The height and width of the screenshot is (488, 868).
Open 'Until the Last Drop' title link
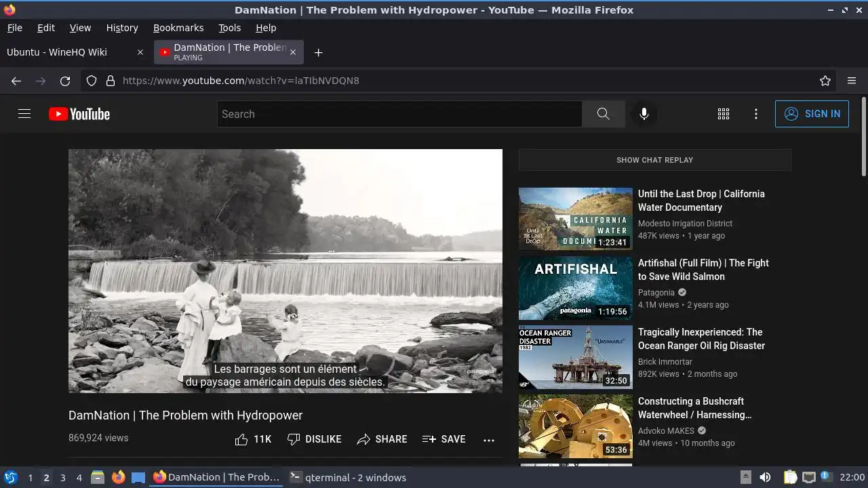point(701,201)
